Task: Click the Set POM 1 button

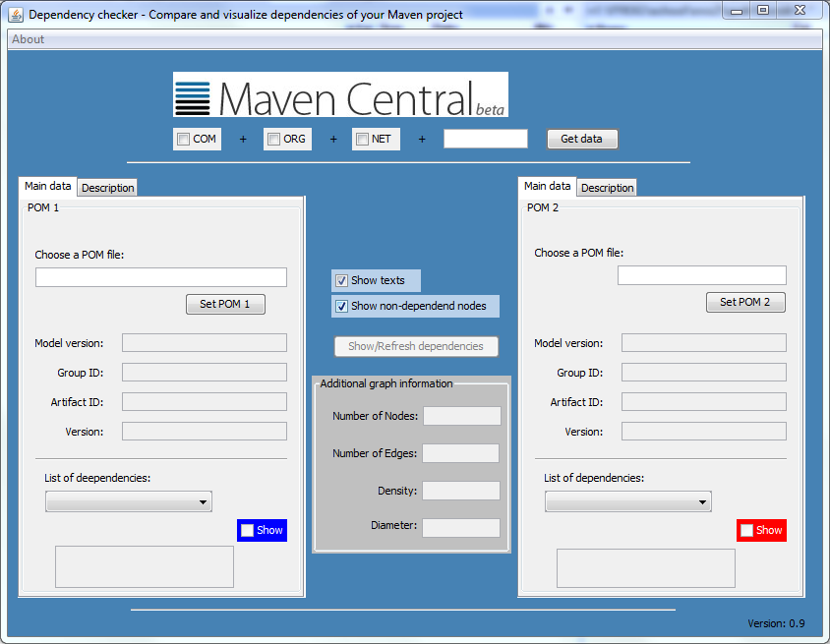Action: click(x=225, y=304)
